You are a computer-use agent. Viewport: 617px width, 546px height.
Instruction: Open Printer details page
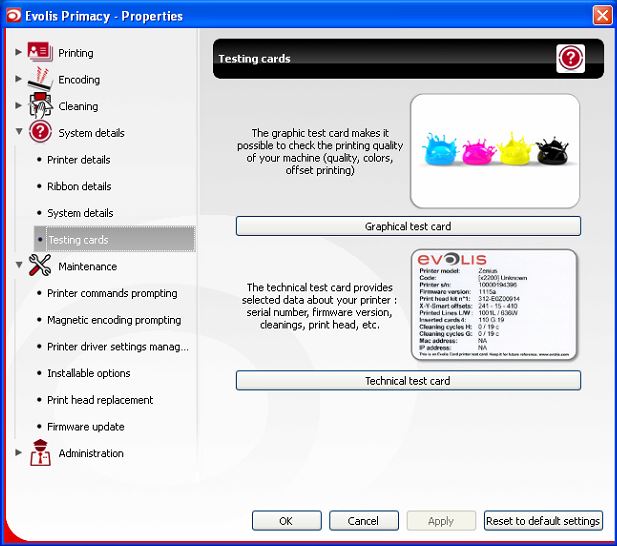click(78, 160)
